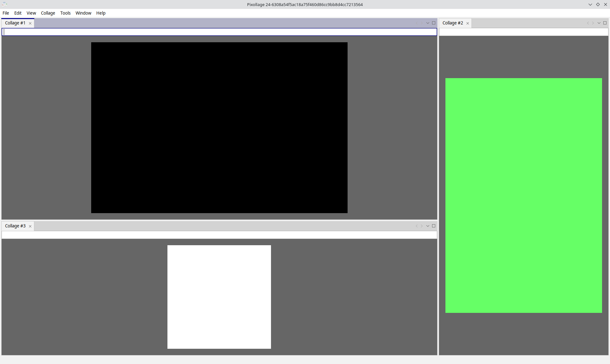Maximize the Collage #1 panel
The width and height of the screenshot is (610, 364).
click(x=434, y=23)
